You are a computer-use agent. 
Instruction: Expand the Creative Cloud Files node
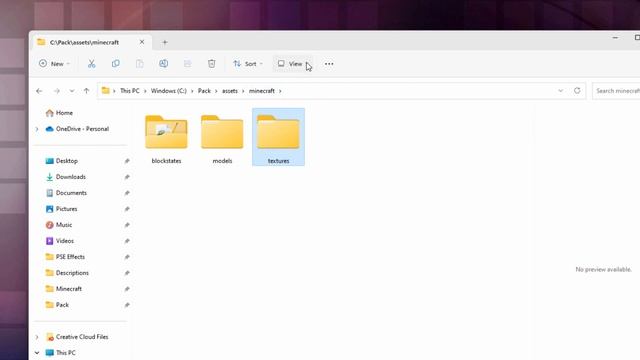pos(37,337)
